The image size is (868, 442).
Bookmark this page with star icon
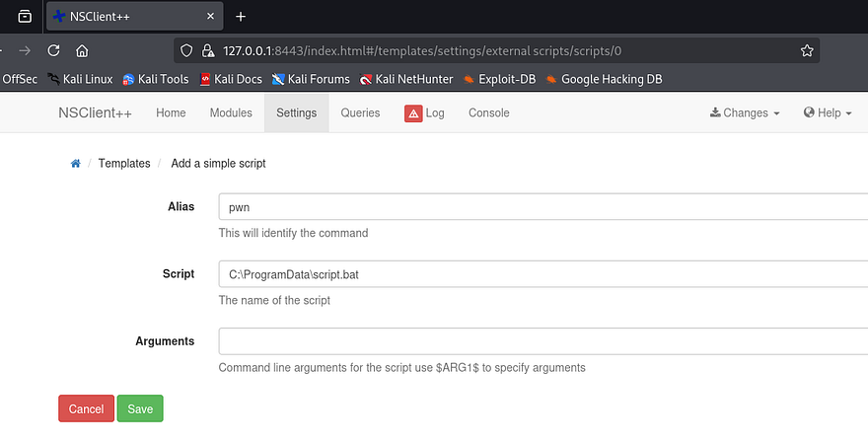(x=807, y=50)
